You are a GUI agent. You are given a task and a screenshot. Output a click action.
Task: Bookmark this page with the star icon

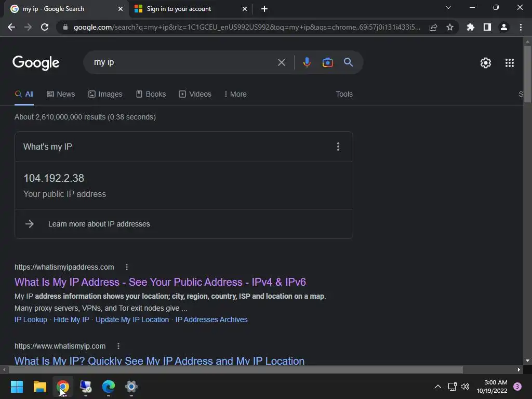coord(450,27)
